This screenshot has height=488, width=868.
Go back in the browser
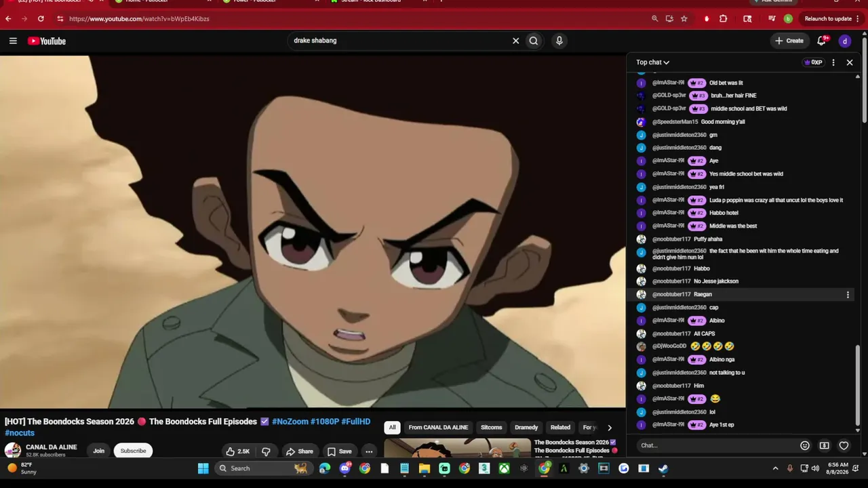(9, 19)
